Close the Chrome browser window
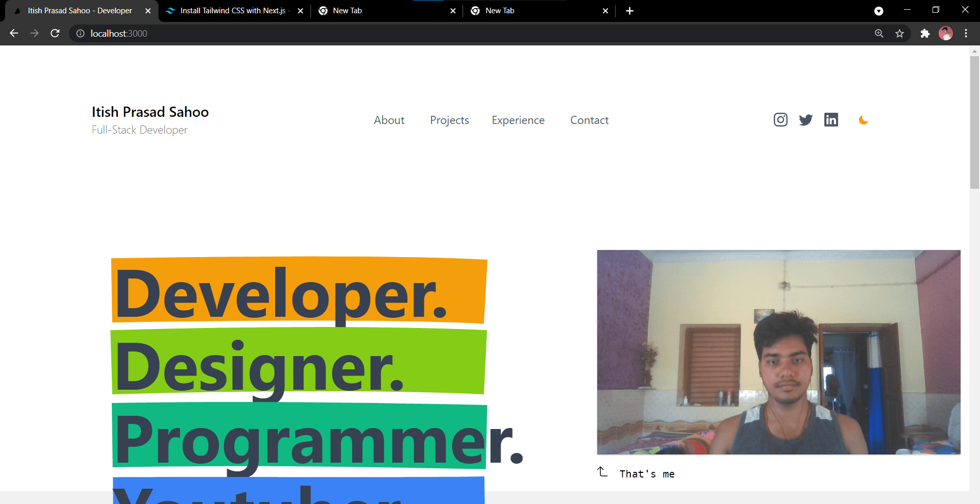 pos(965,10)
